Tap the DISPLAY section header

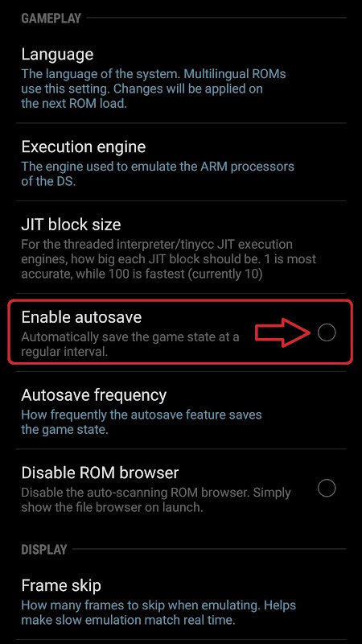pyautogui.click(x=44, y=549)
